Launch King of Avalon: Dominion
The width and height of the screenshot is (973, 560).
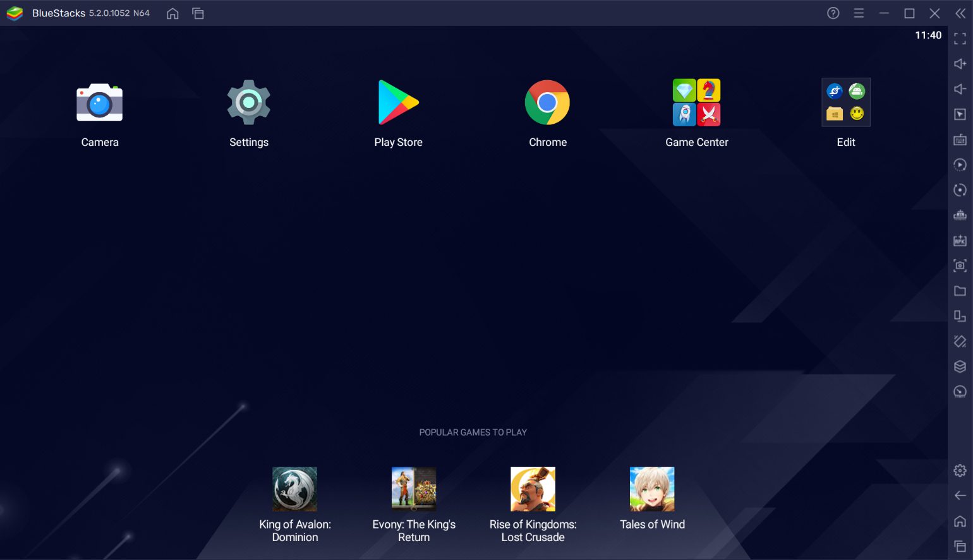[x=294, y=489]
